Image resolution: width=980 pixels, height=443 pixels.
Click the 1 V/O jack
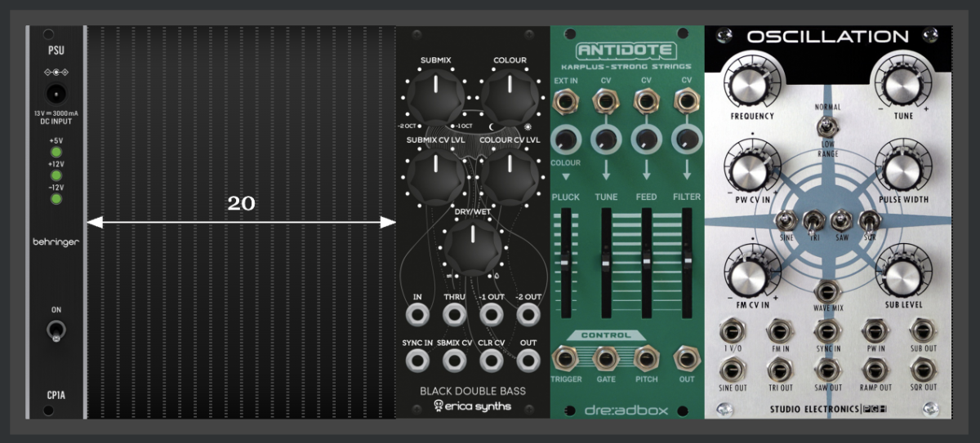731,330
